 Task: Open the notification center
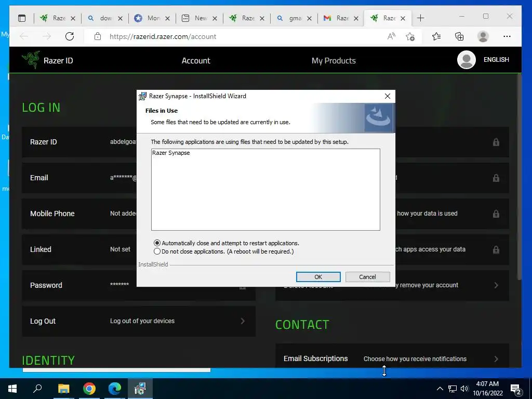coord(516,389)
